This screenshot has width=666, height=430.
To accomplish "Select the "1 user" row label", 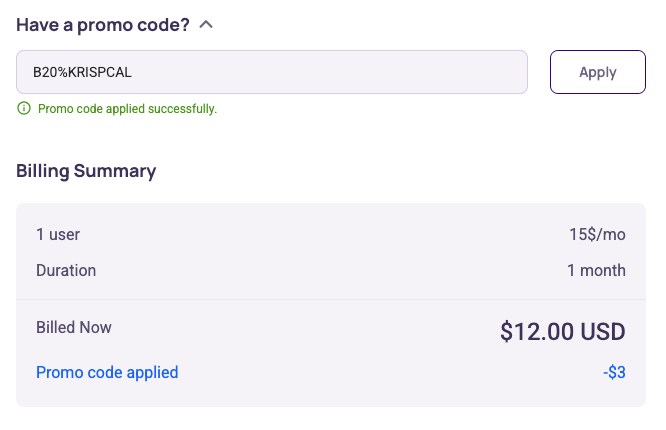I will 58,235.
